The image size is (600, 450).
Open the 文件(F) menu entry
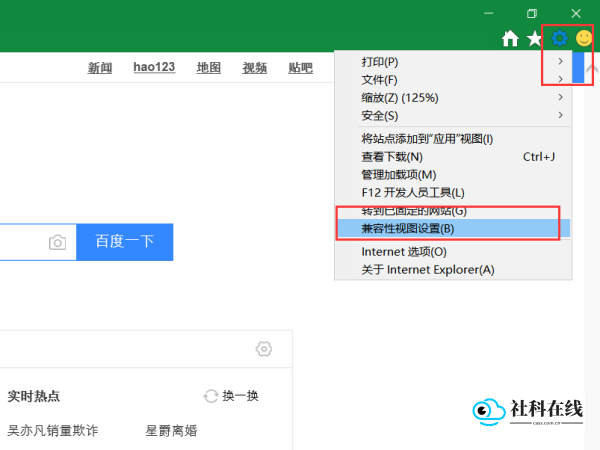click(453, 80)
